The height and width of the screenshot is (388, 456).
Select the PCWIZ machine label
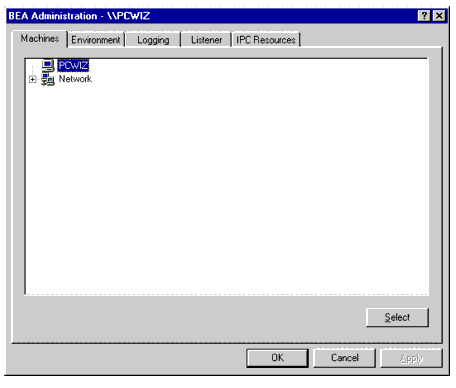coord(73,65)
